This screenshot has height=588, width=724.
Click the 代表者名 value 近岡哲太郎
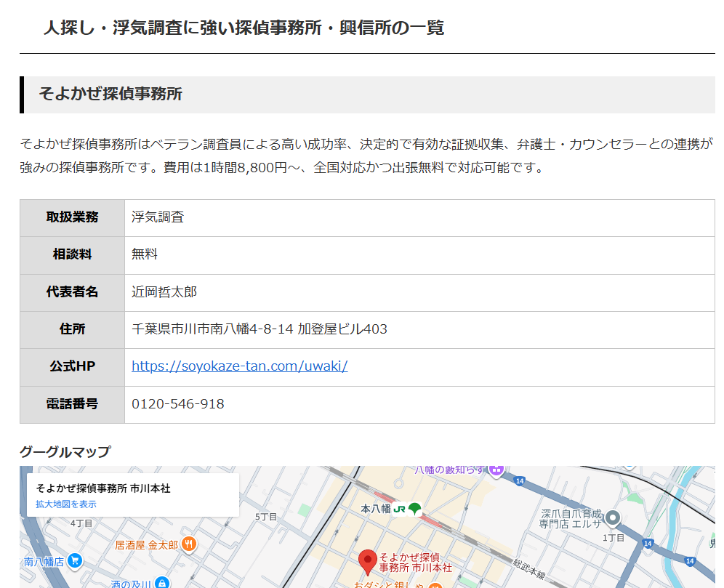click(x=164, y=292)
